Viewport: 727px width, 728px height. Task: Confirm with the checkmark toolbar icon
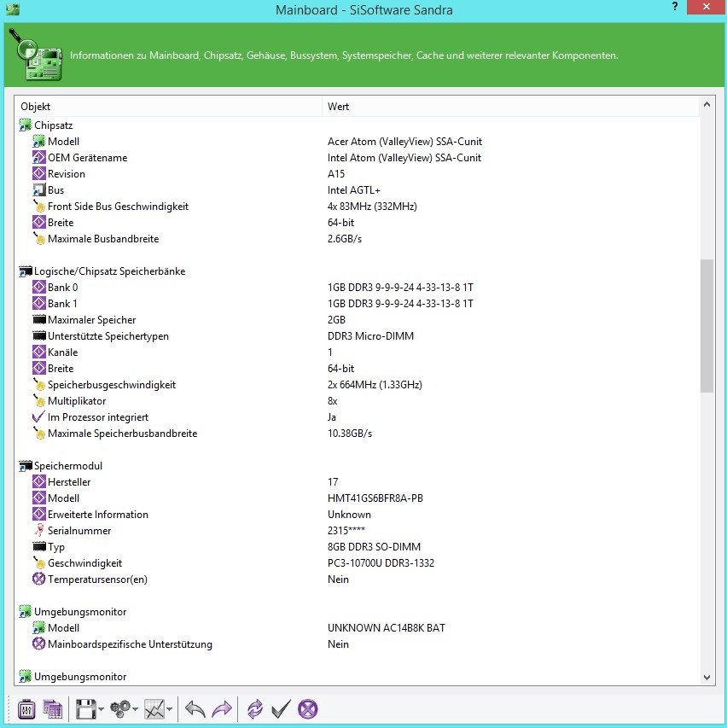coord(281,709)
